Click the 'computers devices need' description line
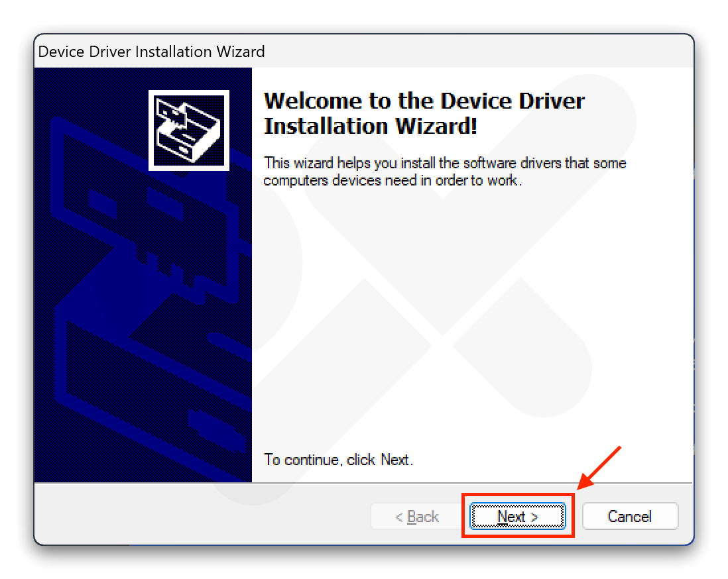 393,180
